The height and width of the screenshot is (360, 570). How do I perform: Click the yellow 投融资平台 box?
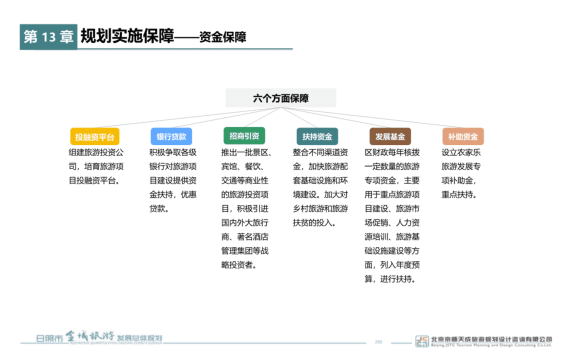point(95,137)
